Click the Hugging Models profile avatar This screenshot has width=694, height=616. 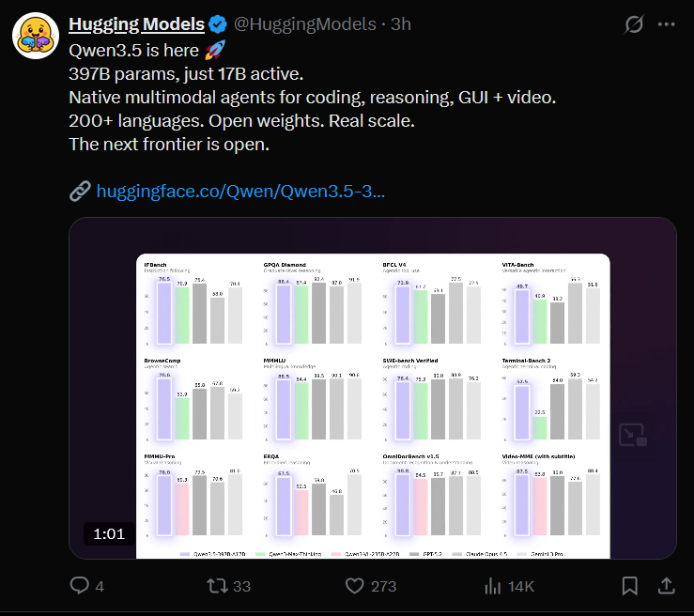(33, 36)
